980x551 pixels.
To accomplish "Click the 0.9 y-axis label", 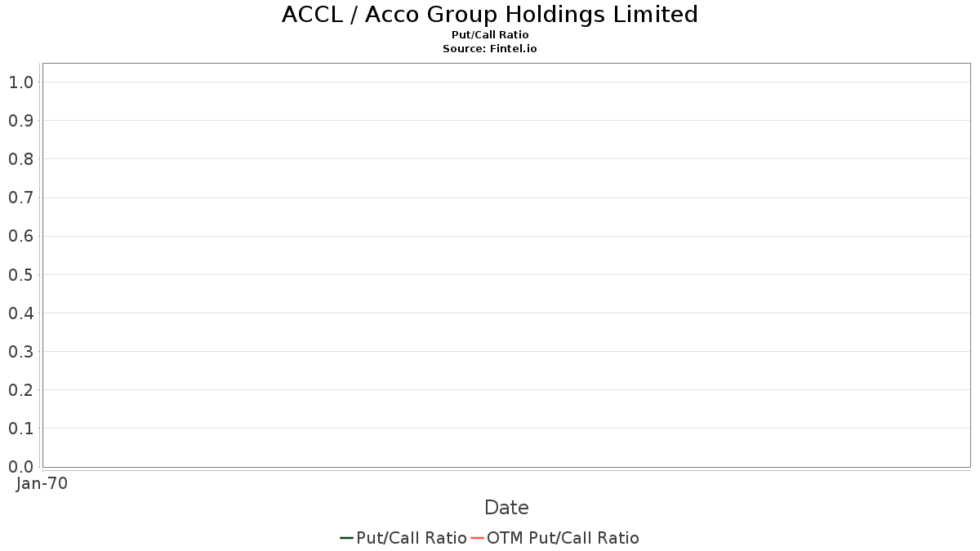I will [20, 121].
